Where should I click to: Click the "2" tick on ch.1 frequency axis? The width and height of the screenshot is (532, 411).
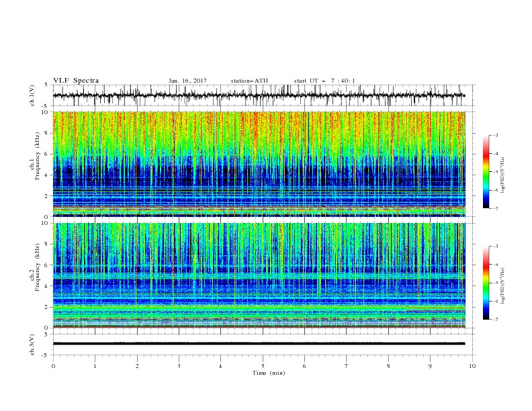click(46, 195)
